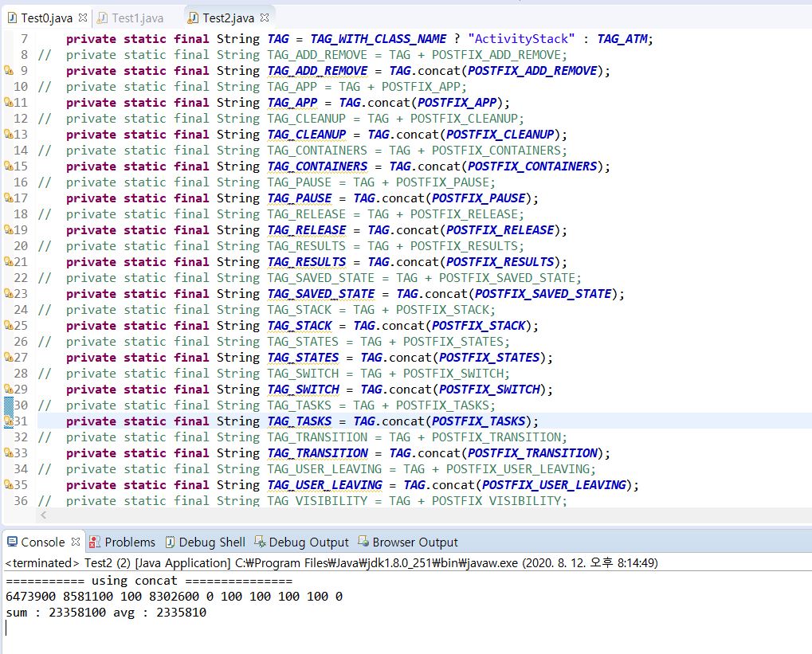This screenshot has width=812, height=654.
Task: Click the warning marker on line 25
Action: pyautogui.click(x=8, y=325)
